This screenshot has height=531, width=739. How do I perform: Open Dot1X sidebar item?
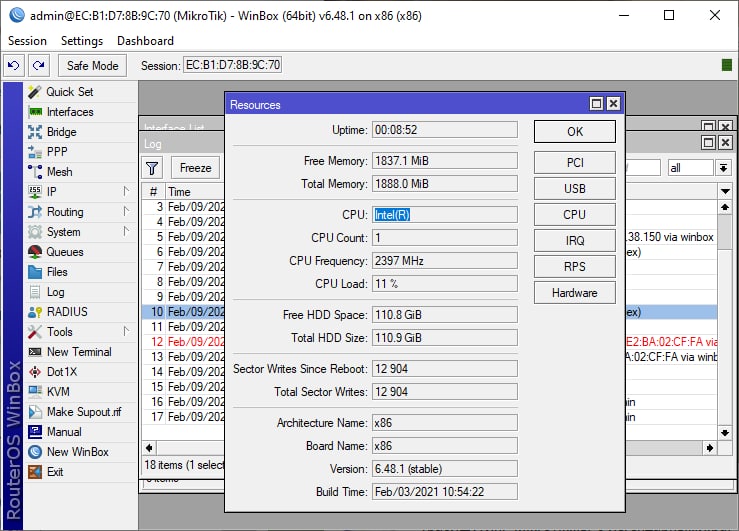[x=61, y=372]
